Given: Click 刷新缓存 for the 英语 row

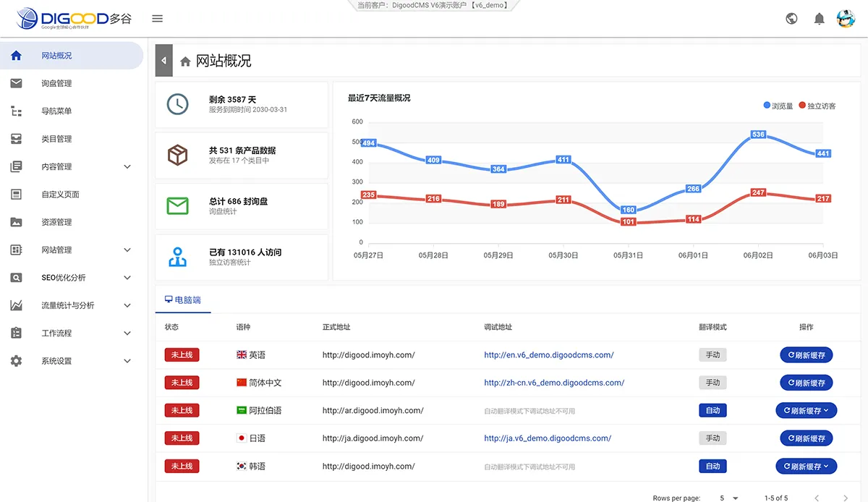Looking at the screenshot, I should pos(806,354).
